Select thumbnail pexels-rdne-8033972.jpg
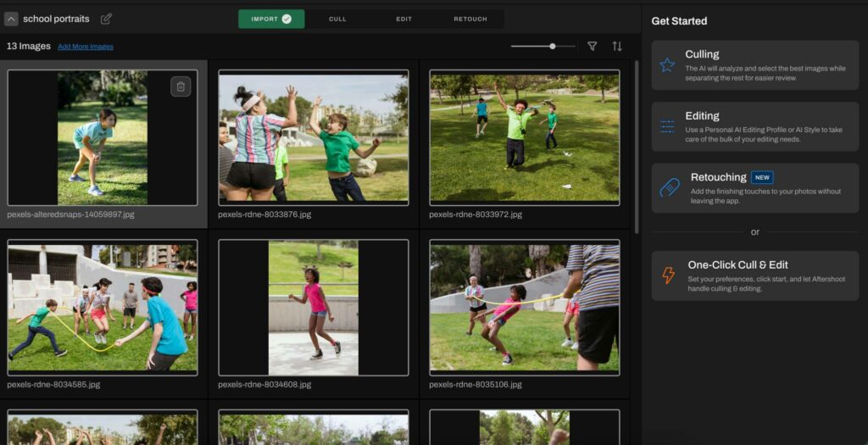 coord(524,138)
